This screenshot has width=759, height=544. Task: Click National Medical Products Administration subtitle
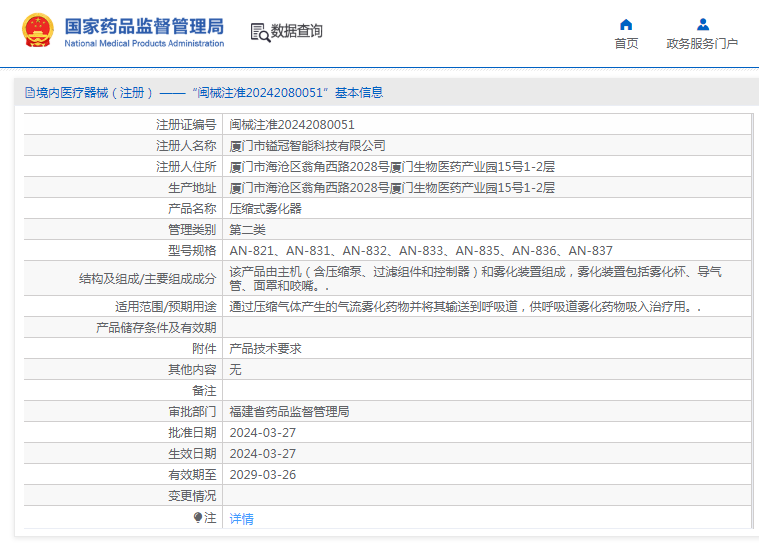[x=144, y=44]
